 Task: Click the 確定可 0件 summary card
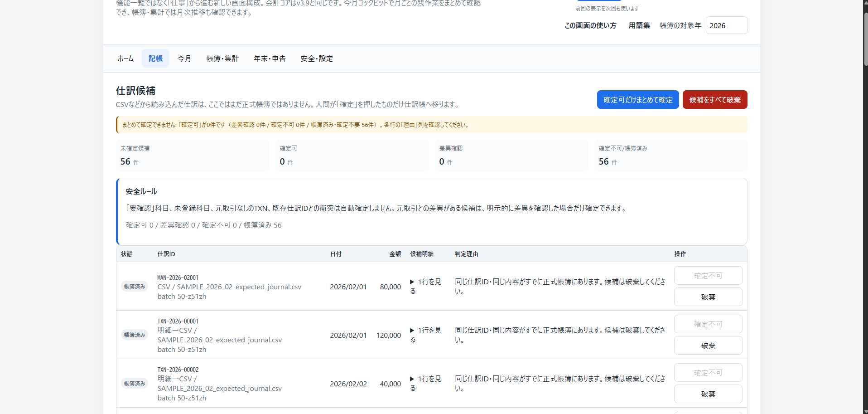[x=352, y=156]
